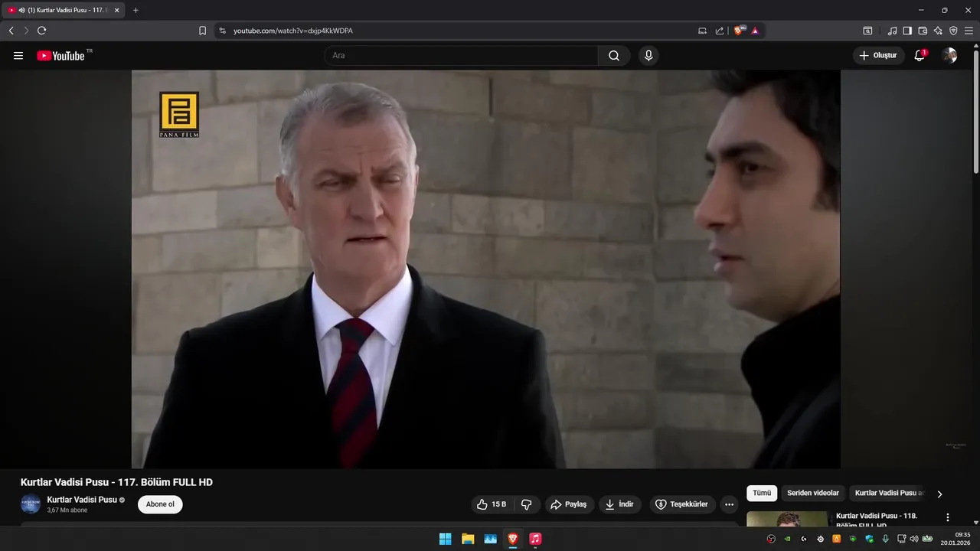Open the microphone icon in the system tray
Viewport: 980px width, 551px height.
[885, 539]
